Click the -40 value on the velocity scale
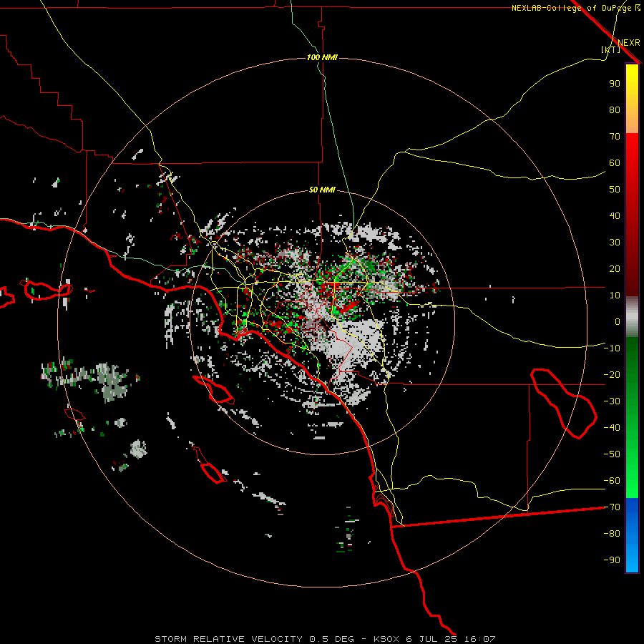 tap(612, 428)
